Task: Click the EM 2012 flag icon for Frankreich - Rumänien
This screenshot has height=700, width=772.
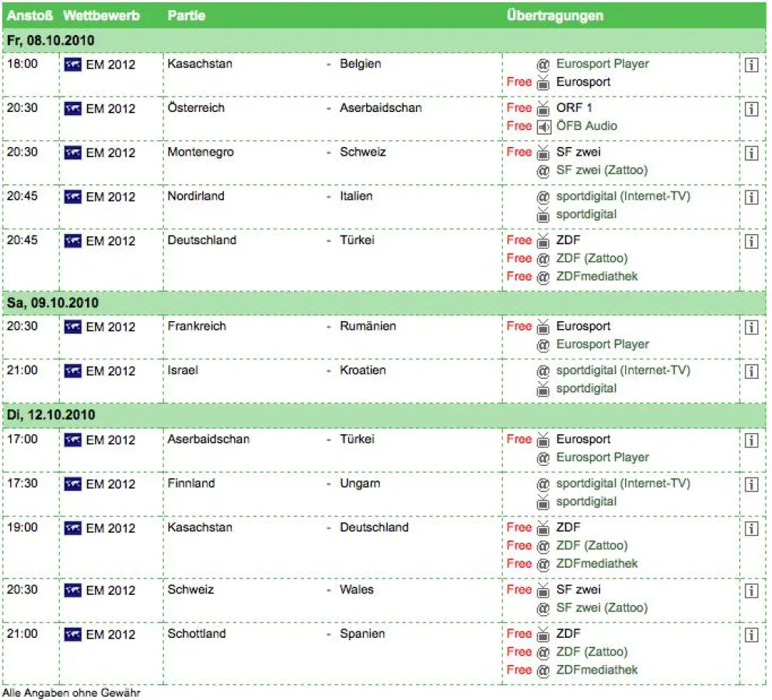Action: tap(73, 327)
